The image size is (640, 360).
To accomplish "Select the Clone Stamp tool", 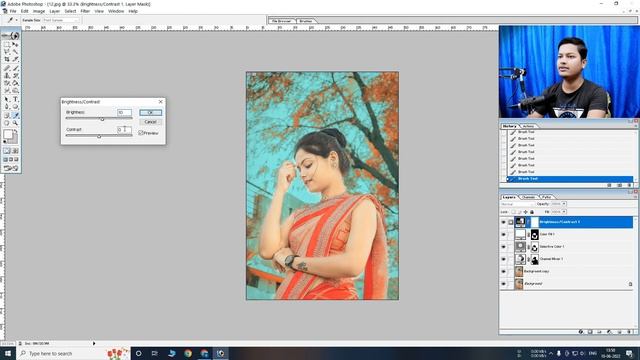I will [x=7, y=76].
